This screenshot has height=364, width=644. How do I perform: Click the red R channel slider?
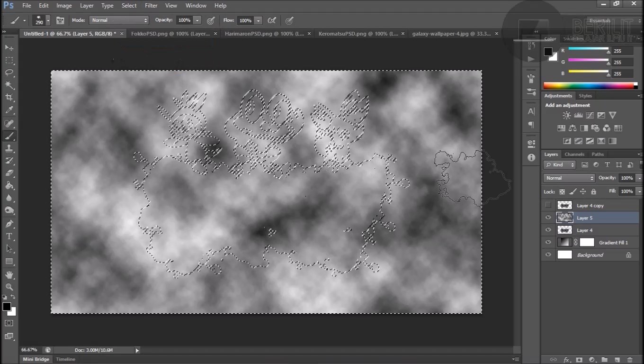(589, 49)
